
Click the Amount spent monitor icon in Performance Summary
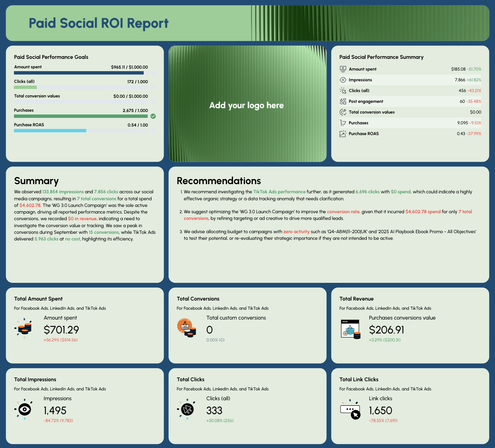[x=343, y=69]
